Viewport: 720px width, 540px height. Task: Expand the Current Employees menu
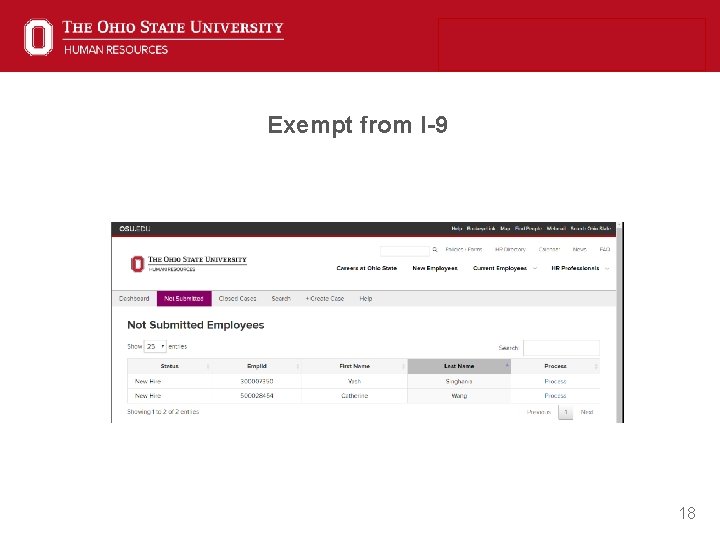click(504, 268)
